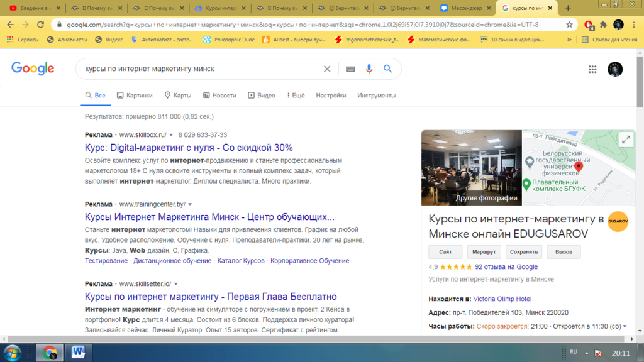Bookmark this page with the star icon

569,25
